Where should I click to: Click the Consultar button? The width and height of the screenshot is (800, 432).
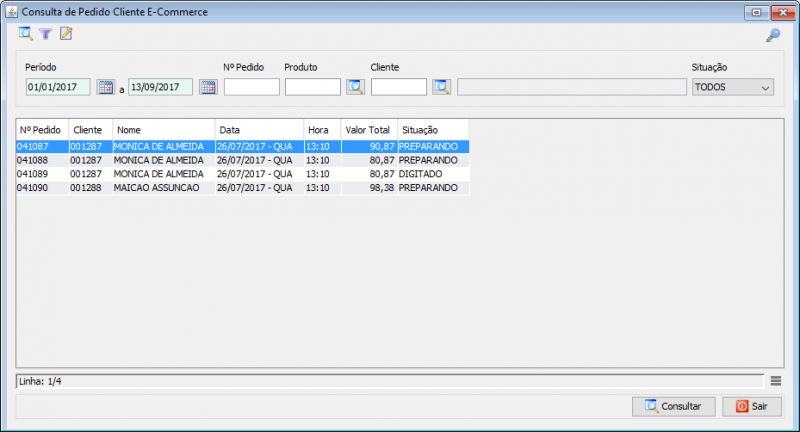(x=673, y=407)
